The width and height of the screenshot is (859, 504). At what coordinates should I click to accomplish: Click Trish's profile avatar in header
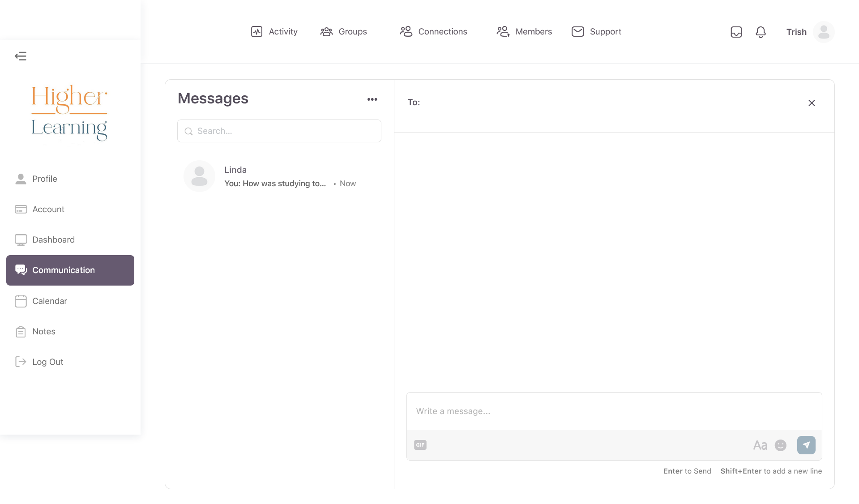[823, 32]
